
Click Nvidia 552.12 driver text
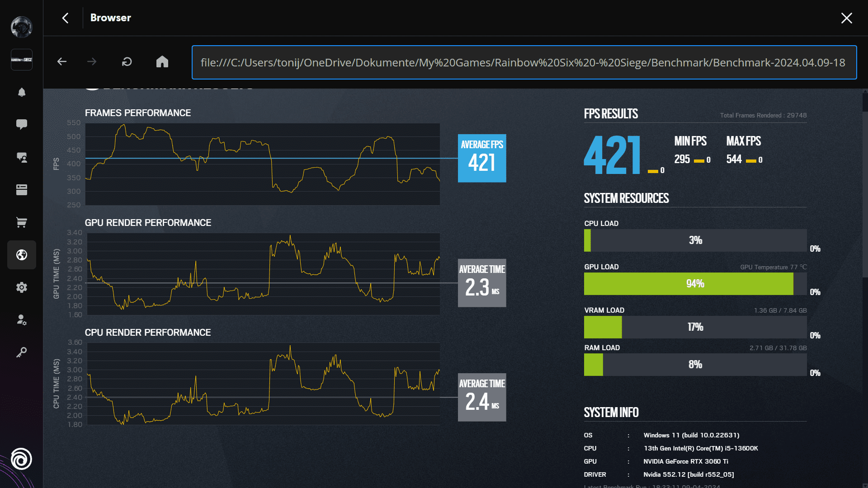(689, 474)
